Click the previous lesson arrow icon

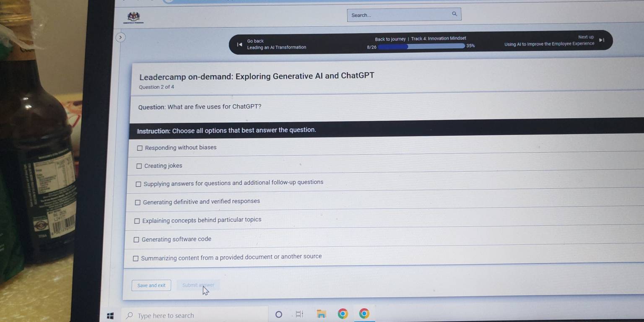[x=239, y=44]
